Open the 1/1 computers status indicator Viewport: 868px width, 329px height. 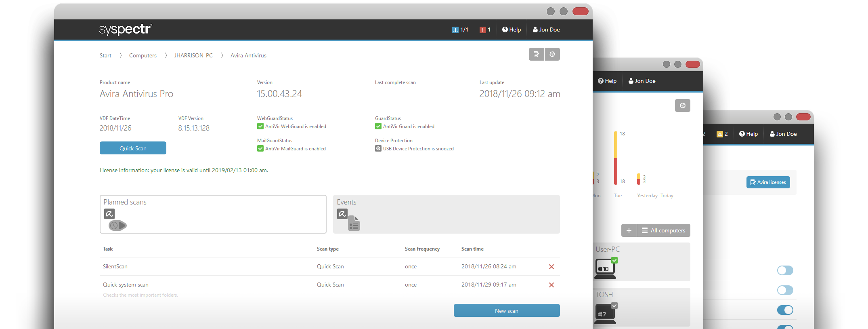460,30
